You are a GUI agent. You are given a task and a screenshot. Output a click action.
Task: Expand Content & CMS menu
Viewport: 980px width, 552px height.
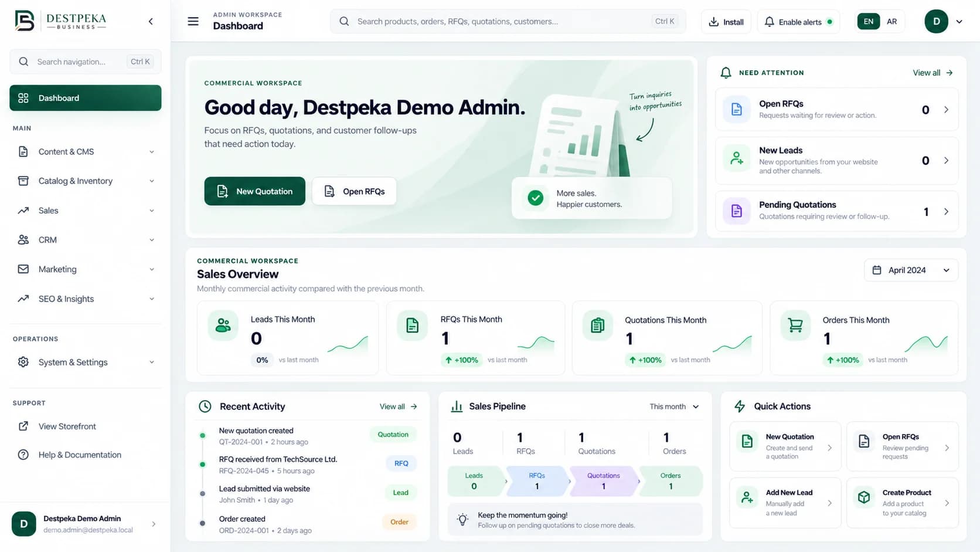pyautogui.click(x=85, y=151)
